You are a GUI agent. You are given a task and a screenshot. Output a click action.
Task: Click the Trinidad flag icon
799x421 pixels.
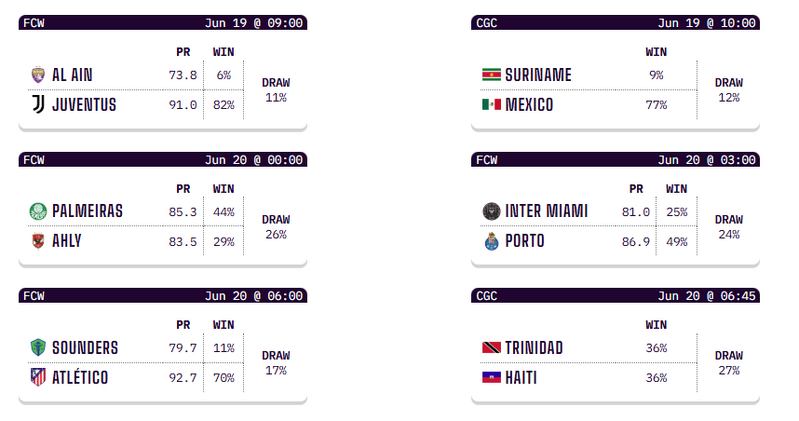click(x=490, y=347)
